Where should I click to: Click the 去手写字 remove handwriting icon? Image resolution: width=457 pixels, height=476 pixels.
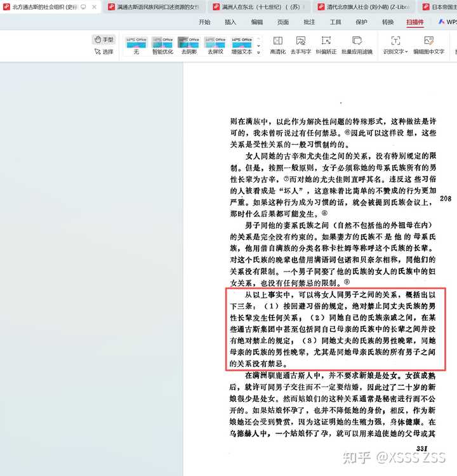[301, 44]
